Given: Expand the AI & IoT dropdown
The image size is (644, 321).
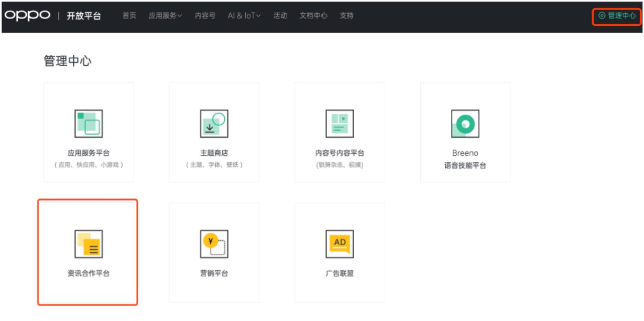Looking at the screenshot, I should click(x=244, y=16).
